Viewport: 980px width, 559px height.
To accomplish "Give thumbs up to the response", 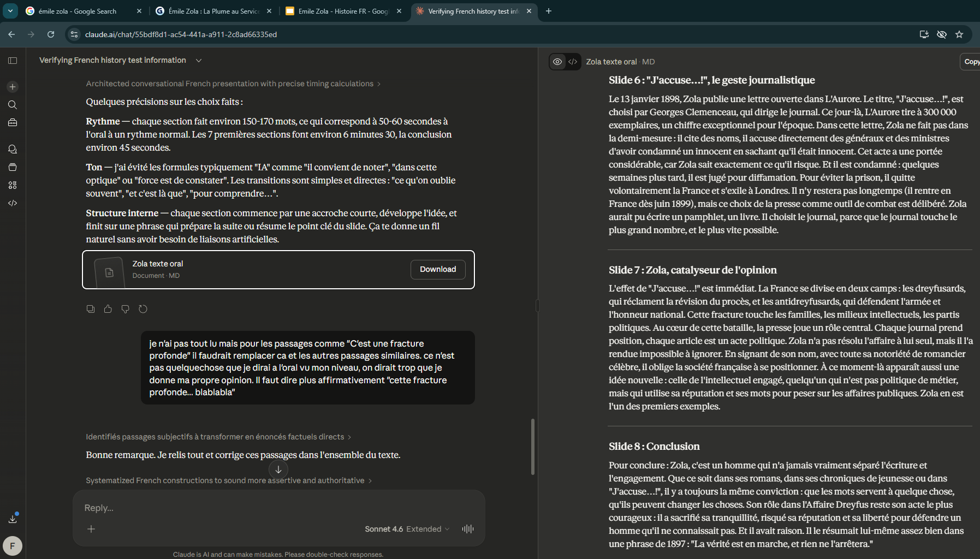I will point(108,309).
